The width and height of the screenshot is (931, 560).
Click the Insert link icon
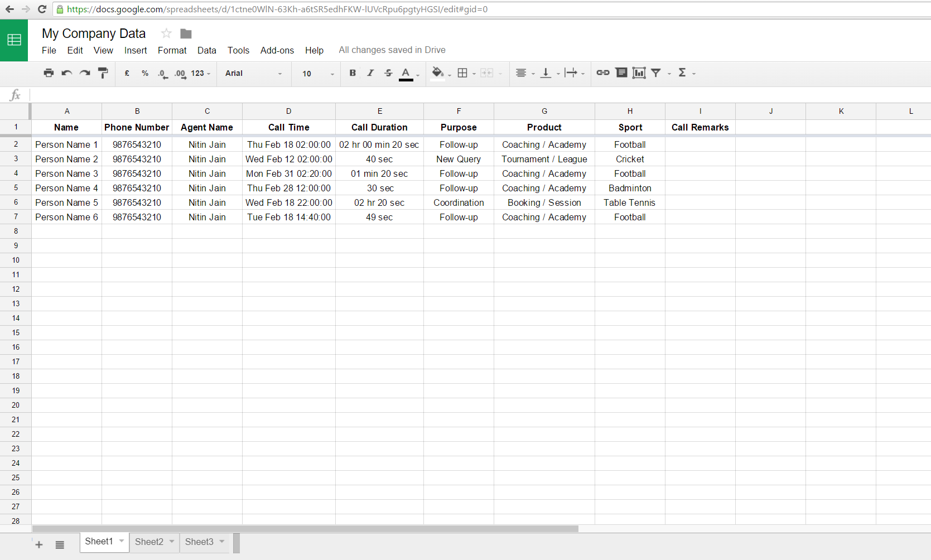point(603,73)
